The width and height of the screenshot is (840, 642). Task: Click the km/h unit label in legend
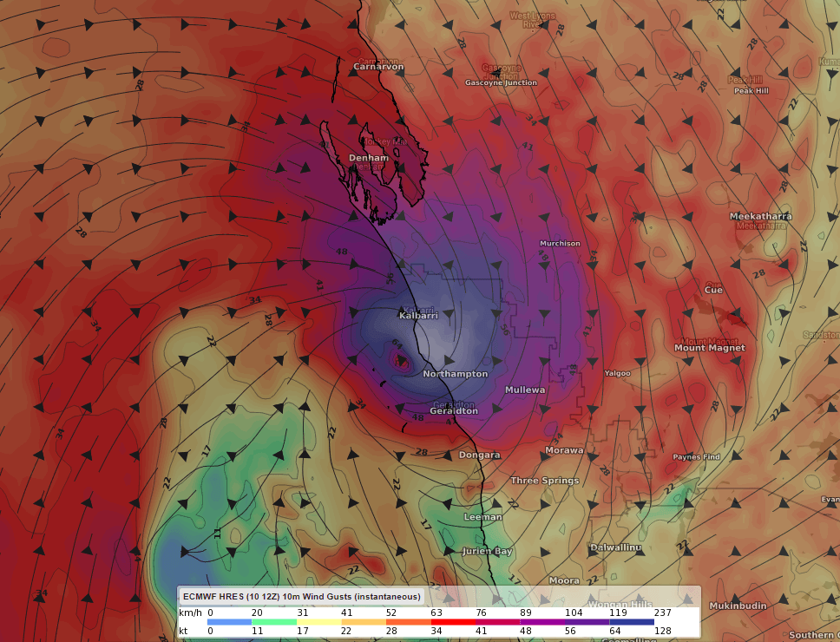pos(190,612)
